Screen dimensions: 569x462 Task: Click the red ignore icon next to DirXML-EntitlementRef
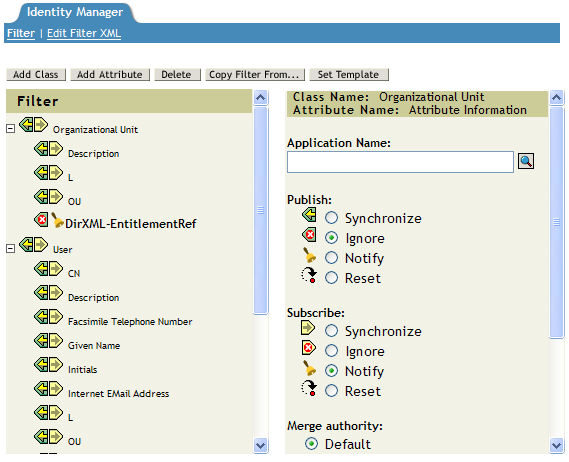[41, 220]
